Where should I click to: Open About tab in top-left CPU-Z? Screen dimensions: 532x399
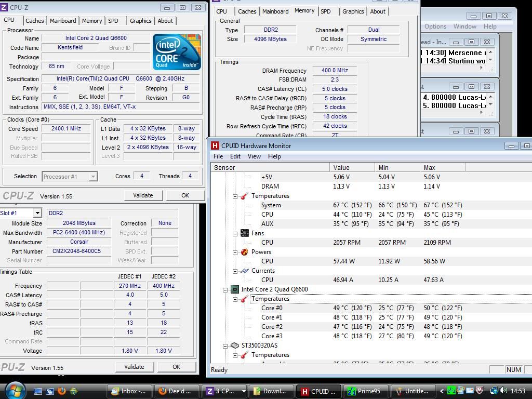click(165, 21)
